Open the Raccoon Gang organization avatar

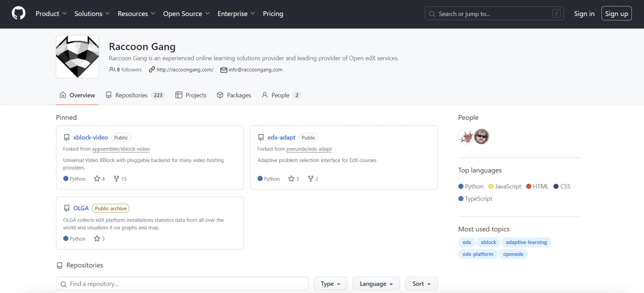[77, 57]
